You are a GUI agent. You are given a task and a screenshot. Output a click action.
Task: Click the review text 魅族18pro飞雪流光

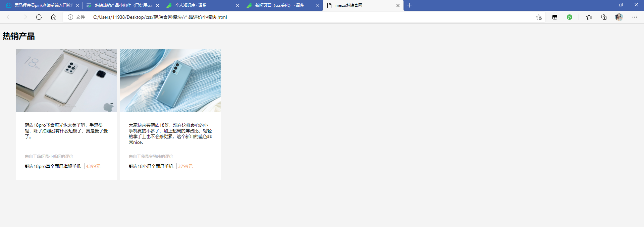(x=66, y=131)
